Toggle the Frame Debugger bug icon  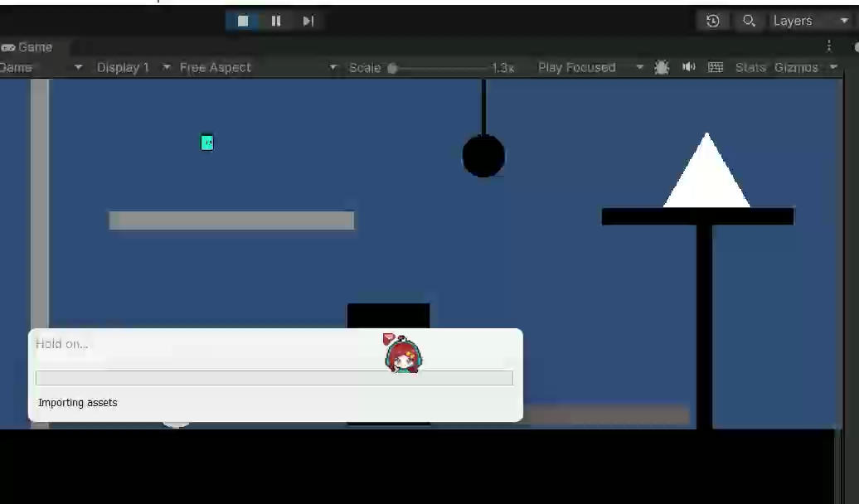point(662,67)
